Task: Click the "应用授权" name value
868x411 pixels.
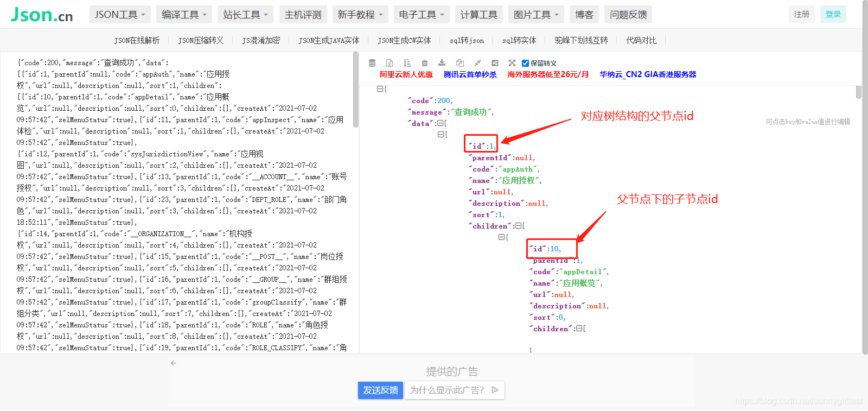Action: (x=519, y=180)
